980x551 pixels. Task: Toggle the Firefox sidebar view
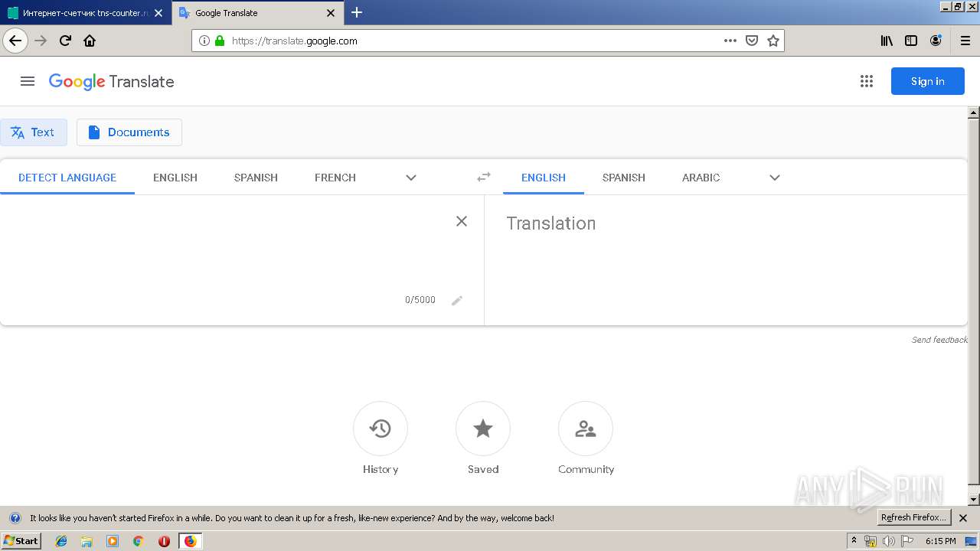point(911,41)
